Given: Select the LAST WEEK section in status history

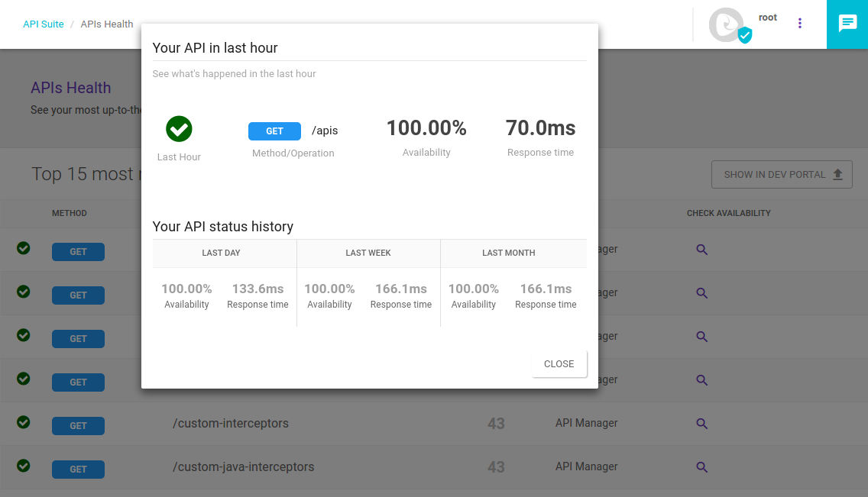Looking at the screenshot, I should (x=368, y=253).
